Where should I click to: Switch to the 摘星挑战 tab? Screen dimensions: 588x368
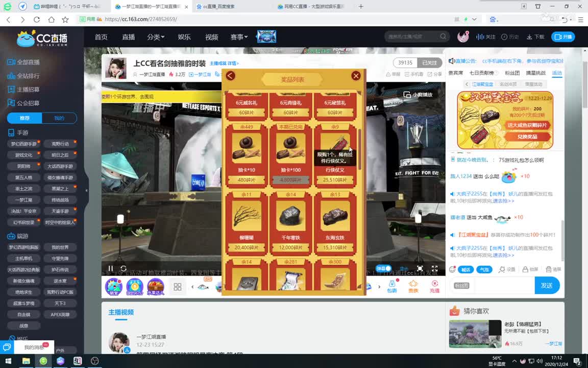pyautogui.click(x=536, y=73)
